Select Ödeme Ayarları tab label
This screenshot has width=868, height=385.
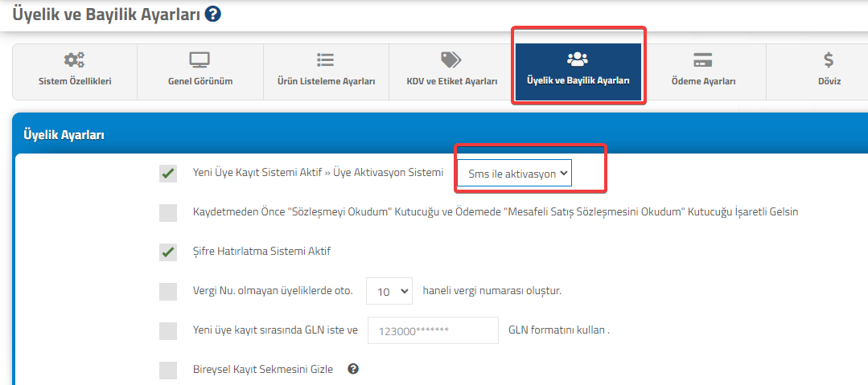pyautogui.click(x=703, y=81)
